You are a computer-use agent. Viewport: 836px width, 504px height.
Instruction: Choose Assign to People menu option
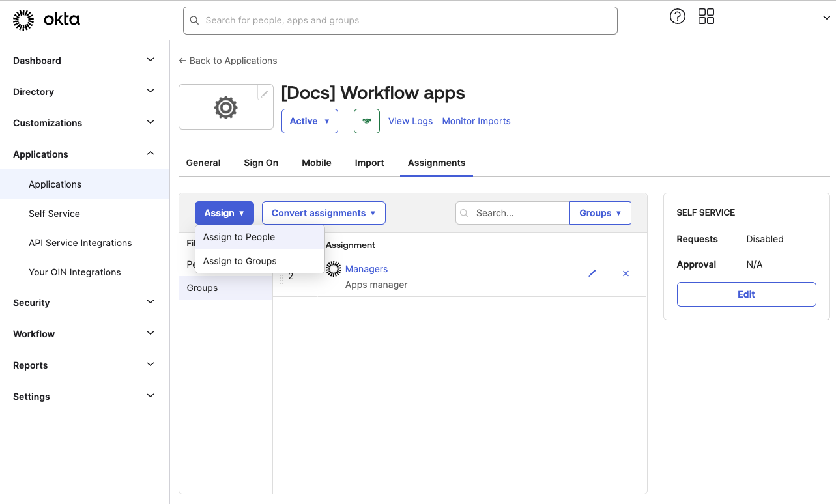239,237
